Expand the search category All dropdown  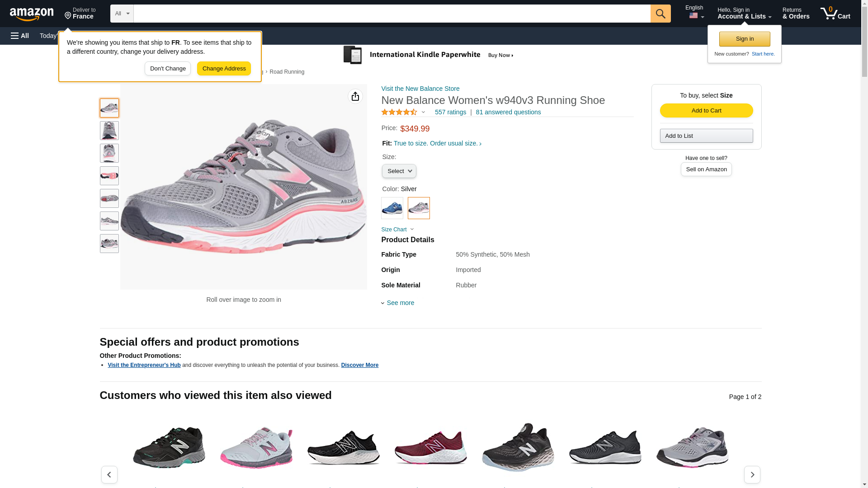(122, 14)
